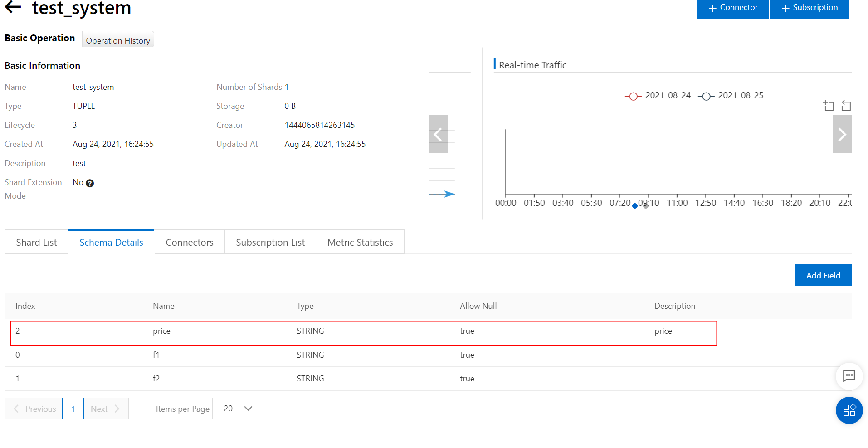
Task: Click the left carousel arrow
Action: pos(438,134)
